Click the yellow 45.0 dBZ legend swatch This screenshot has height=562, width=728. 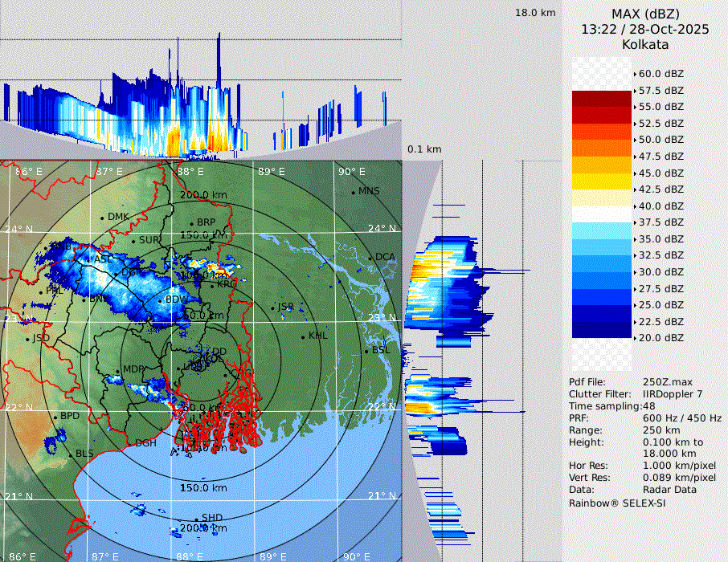(x=601, y=181)
